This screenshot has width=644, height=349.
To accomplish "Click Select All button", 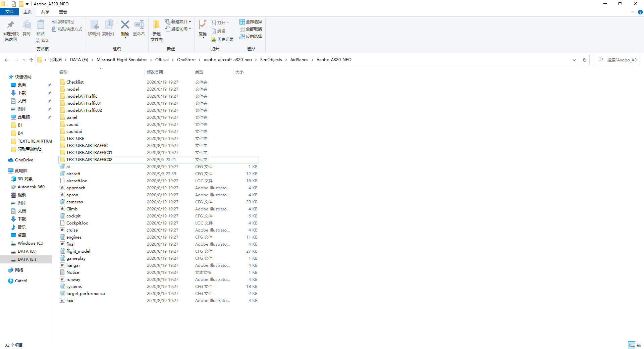I will click(x=251, y=22).
